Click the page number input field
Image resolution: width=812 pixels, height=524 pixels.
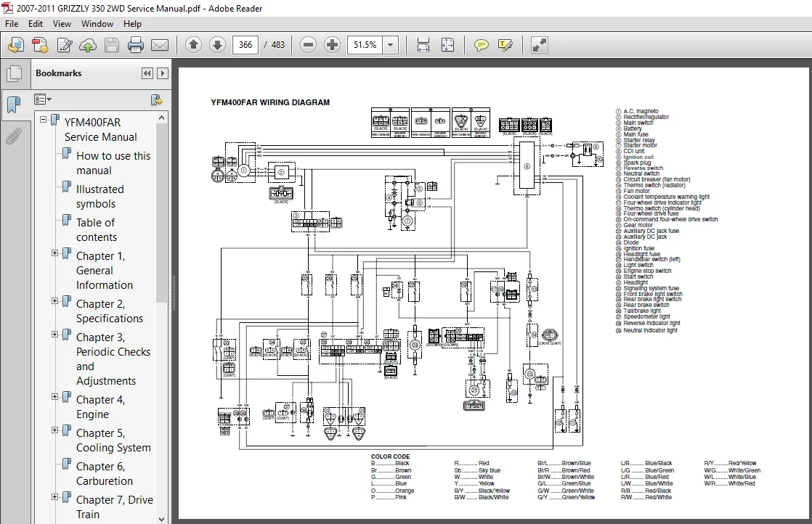click(x=245, y=45)
